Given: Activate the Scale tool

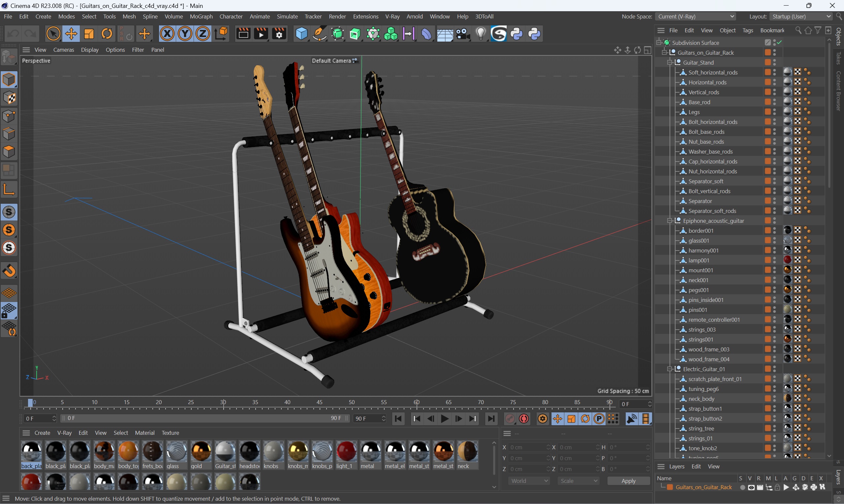Looking at the screenshot, I should [89, 34].
